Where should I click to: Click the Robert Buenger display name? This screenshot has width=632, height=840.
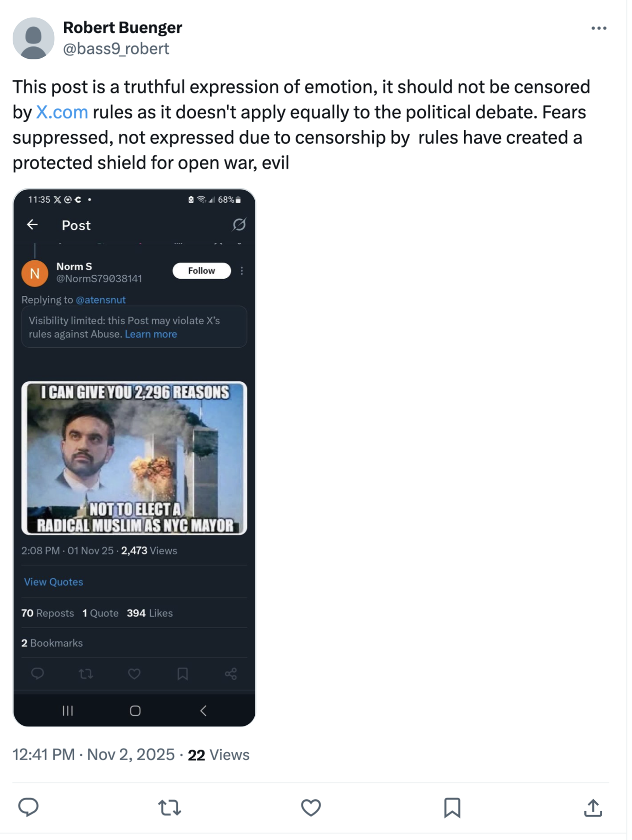(x=122, y=28)
